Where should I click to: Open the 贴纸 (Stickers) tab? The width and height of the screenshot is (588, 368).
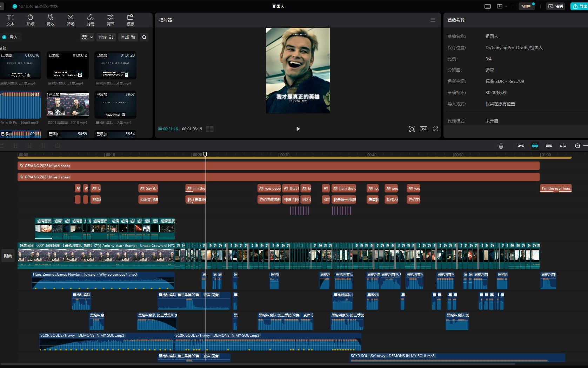[x=31, y=20]
